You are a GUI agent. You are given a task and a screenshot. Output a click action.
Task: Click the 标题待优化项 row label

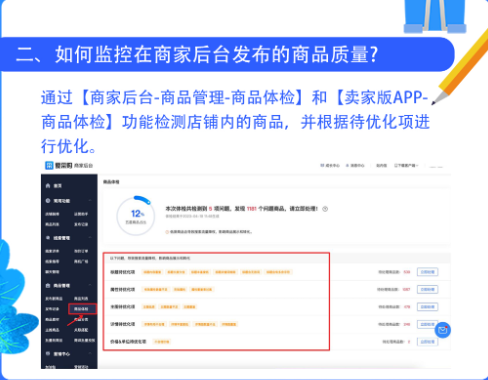(123, 272)
